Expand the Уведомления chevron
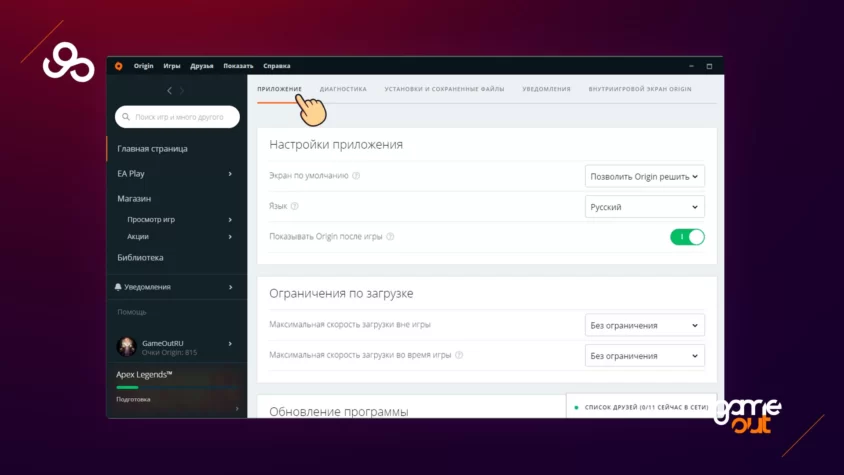The image size is (844, 475). [230, 288]
